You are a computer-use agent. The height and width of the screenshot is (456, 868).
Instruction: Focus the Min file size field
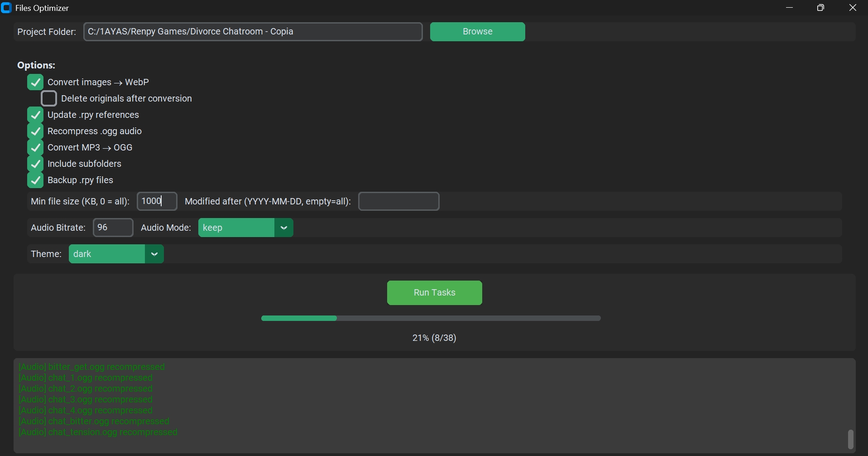click(x=157, y=201)
